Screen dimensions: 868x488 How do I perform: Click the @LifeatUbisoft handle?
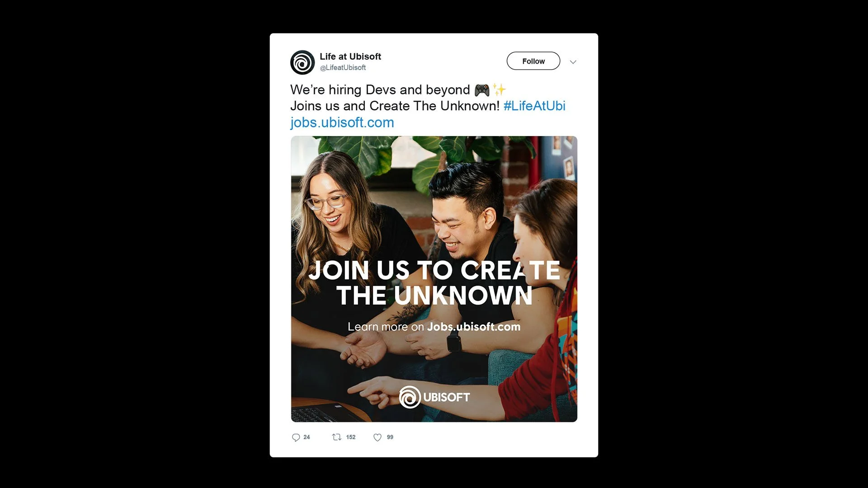(343, 68)
